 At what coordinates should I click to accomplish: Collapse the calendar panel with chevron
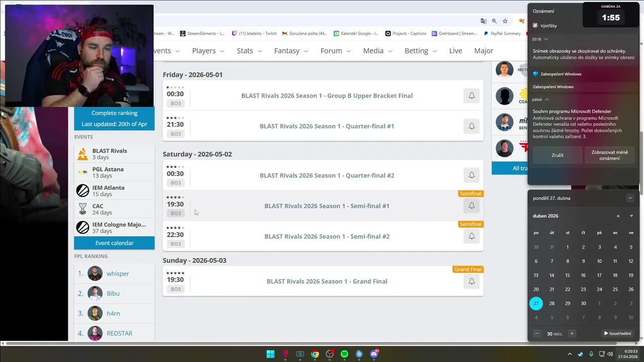pos(630,198)
